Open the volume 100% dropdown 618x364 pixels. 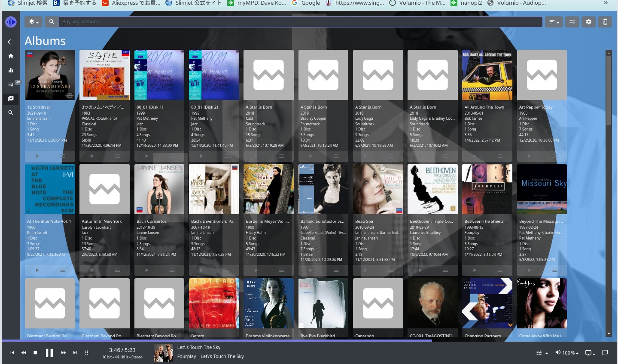coord(567,352)
